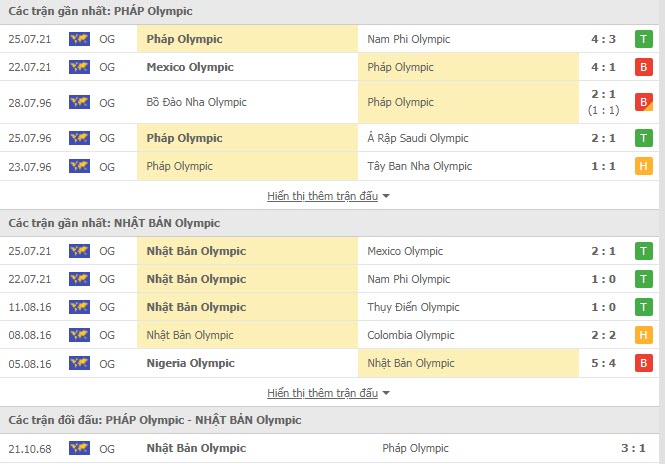Click the flag icon for 28.07.96 match row
Viewport: 665px width, 464px height.
pyautogui.click(x=79, y=102)
